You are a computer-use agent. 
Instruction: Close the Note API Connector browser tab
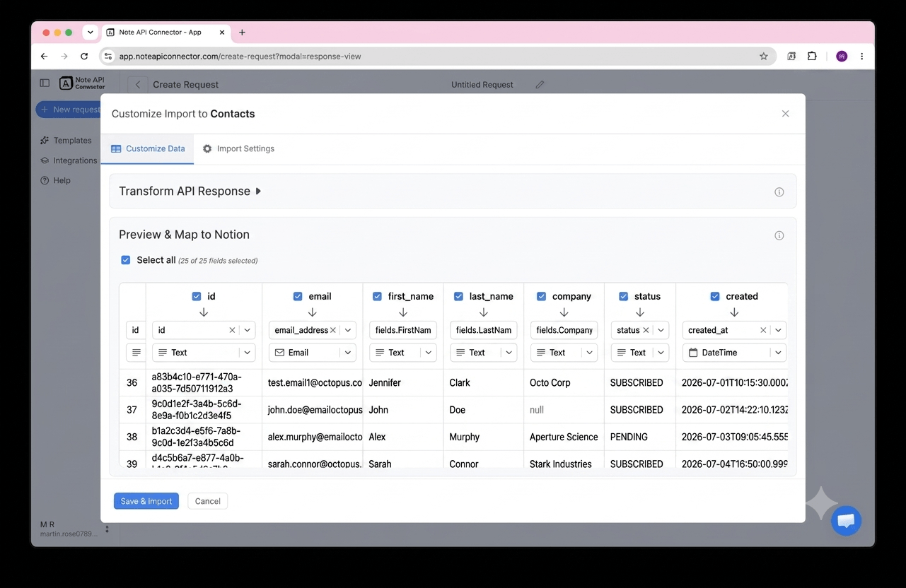(x=222, y=33)
